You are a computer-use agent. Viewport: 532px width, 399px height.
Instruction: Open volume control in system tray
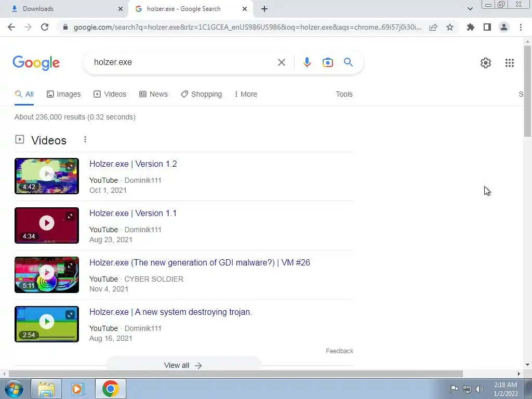point(480,389)
